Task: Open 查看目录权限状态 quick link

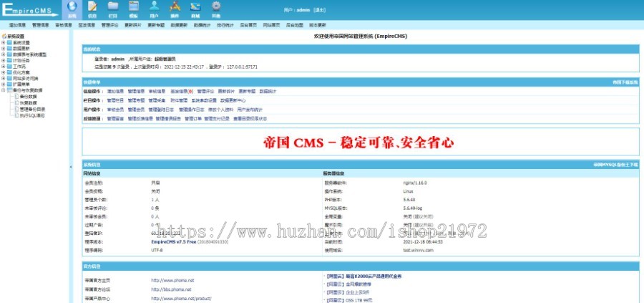Action: tap(250, 119)
